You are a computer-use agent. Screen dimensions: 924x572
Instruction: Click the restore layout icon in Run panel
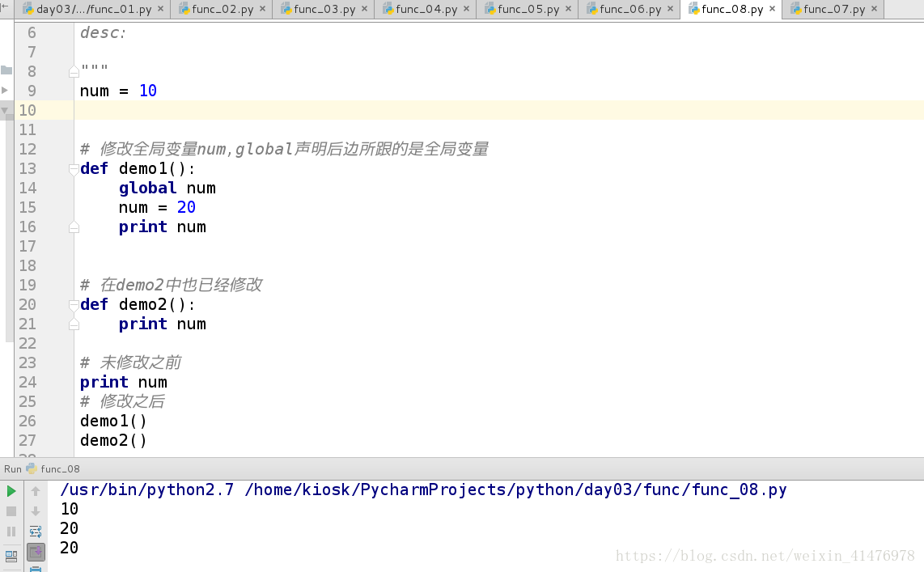11,556
